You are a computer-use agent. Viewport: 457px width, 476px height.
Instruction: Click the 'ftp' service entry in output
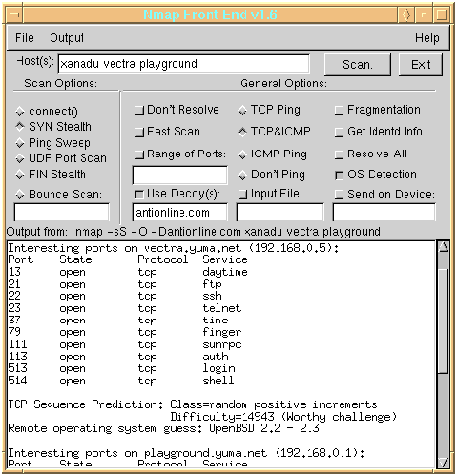(x=212, y=284)
